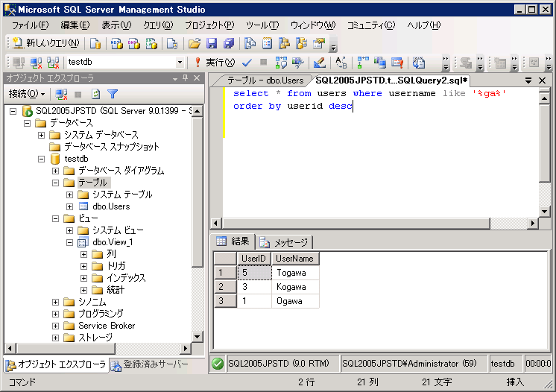
Task: Click the UserName column header
Action: tap(295, 259)
